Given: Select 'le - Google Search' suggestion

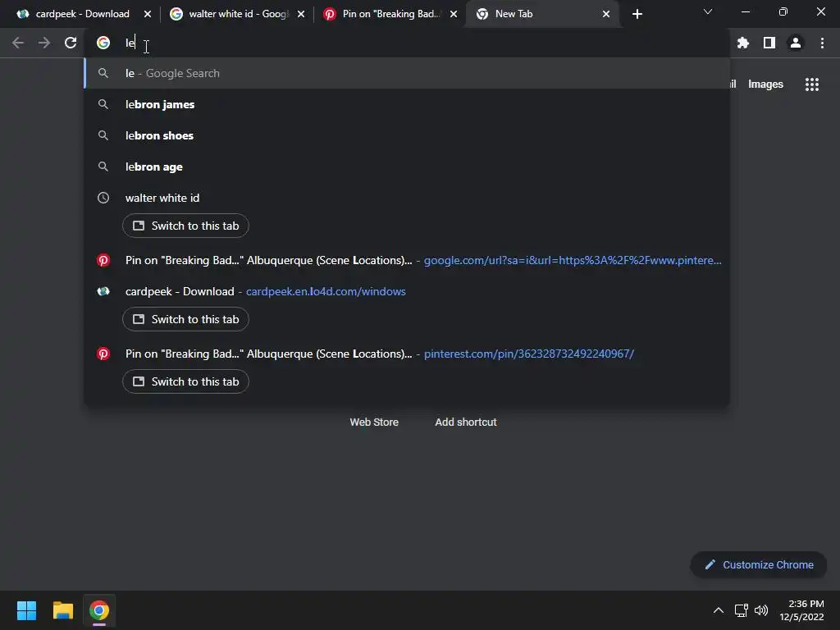Looking at the screenshot, I should point(407,73).
